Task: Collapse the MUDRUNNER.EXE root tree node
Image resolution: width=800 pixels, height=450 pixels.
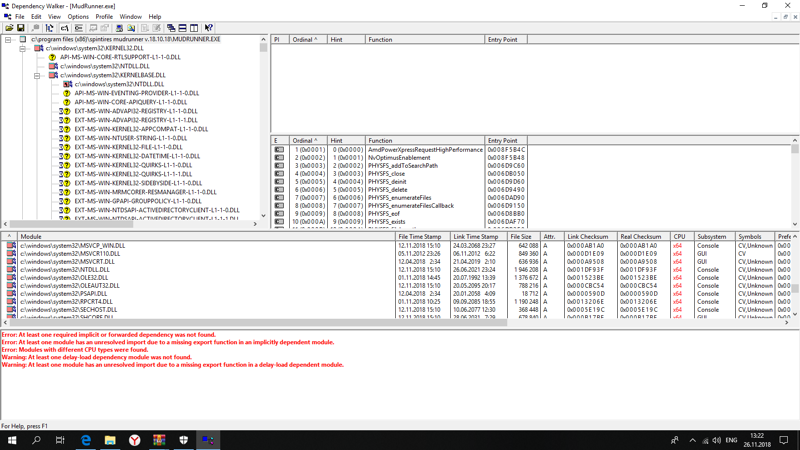Action: pyautogui.click(x=8, y=39)
